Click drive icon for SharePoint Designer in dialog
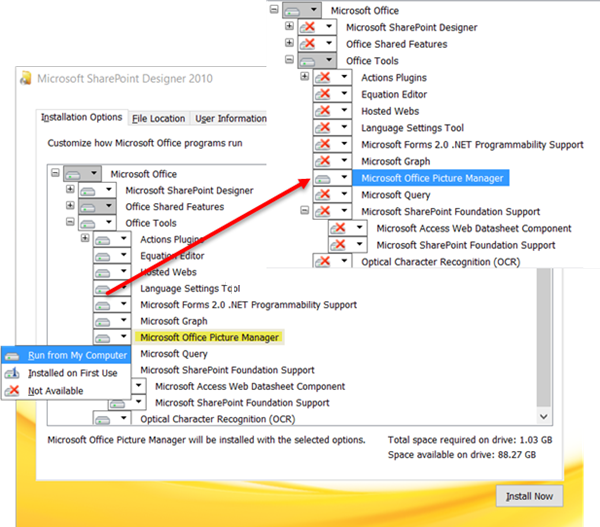Screen dimensions: 600x527 [x=88, y=191]
